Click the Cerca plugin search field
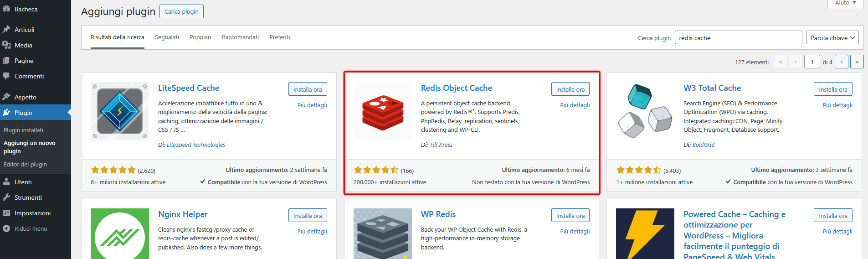 (x=738, y=38)
